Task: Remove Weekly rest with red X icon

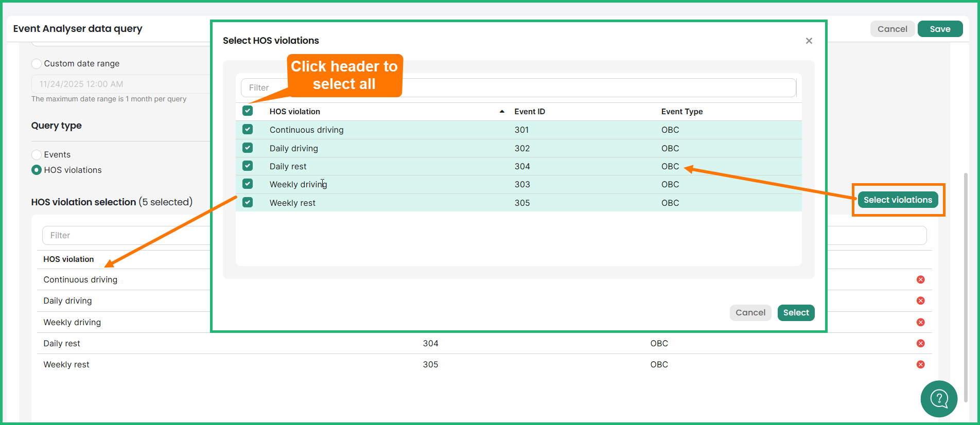Action: [920, 364]
